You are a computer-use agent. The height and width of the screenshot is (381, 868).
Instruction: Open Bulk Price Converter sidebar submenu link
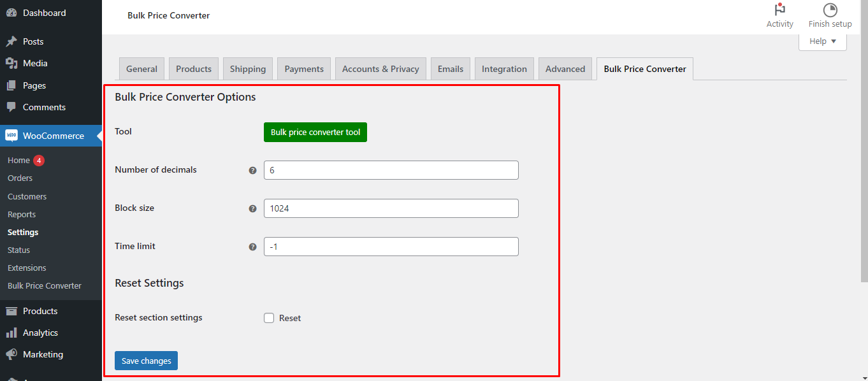(x=45, y=285)
